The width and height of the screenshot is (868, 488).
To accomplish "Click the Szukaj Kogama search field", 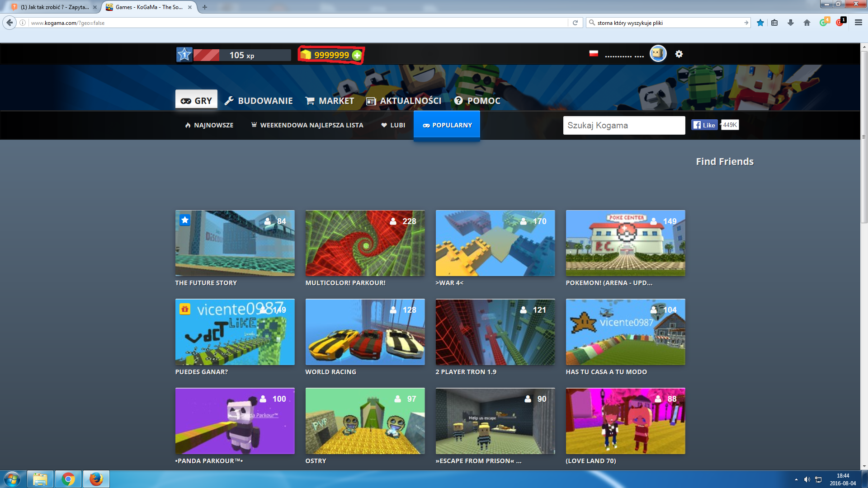I will coord(623,125).
